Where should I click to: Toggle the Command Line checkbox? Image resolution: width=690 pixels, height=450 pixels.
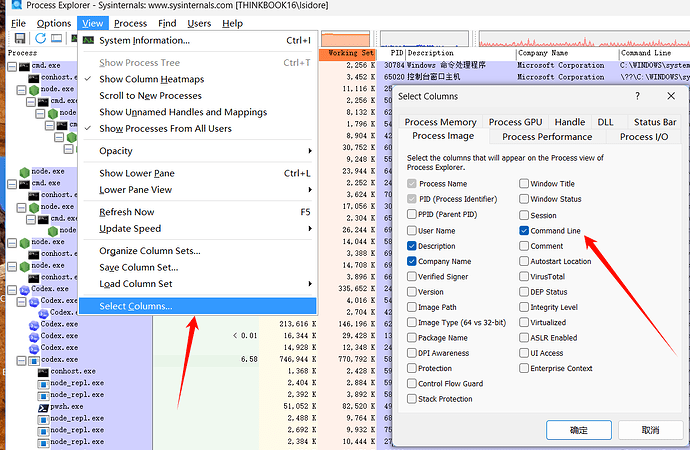pos(524,230)
